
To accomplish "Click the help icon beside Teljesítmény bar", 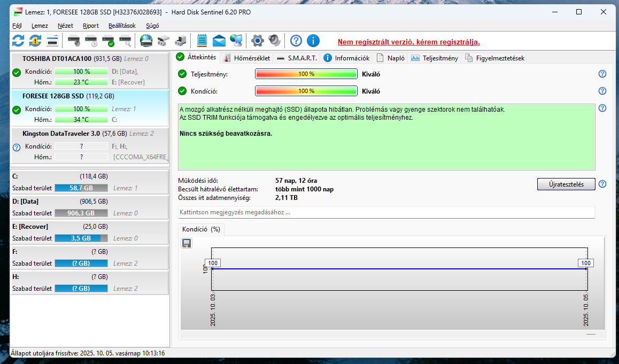I will pyautogui.click(x=602, y=74).
